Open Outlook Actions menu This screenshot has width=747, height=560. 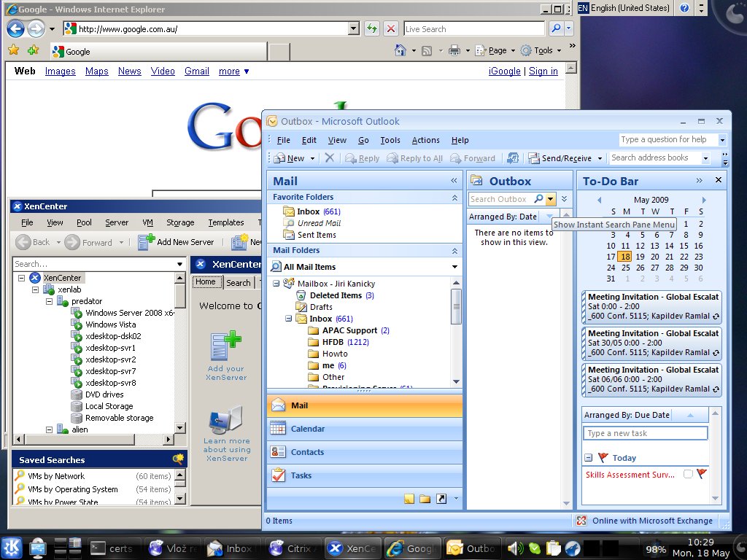425,140
